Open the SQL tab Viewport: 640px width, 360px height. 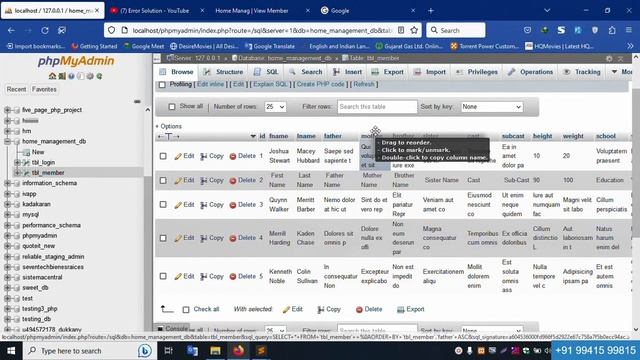[266, 72]
